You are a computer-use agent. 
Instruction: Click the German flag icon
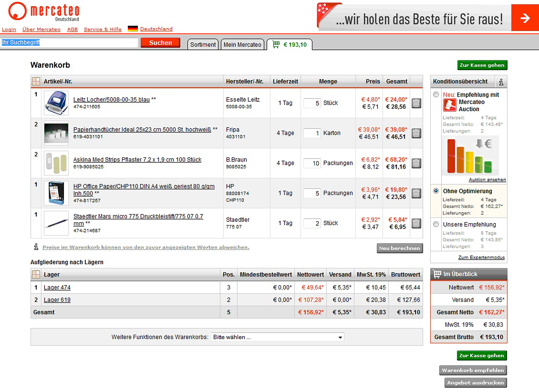click(x=133, y=29)
